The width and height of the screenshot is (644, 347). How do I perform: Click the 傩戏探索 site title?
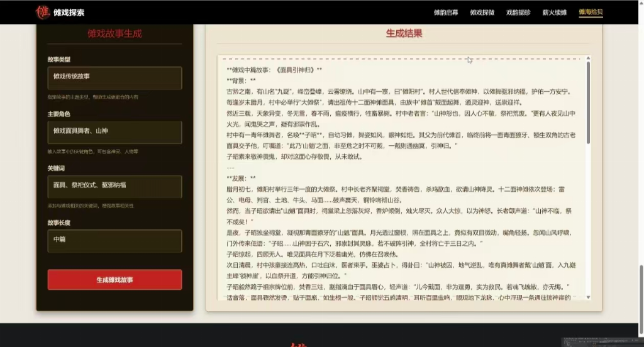[69, 13]
